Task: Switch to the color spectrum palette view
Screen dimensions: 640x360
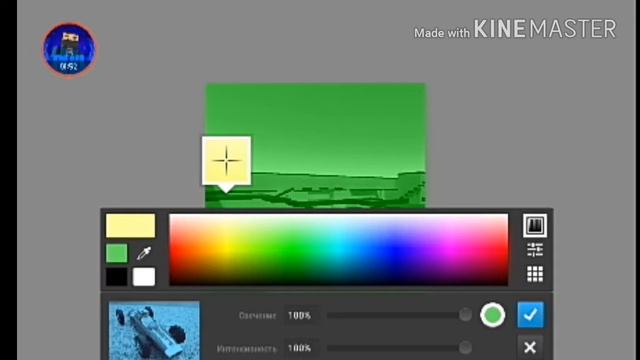Action: pyautogui.click(x=535, y=225)
